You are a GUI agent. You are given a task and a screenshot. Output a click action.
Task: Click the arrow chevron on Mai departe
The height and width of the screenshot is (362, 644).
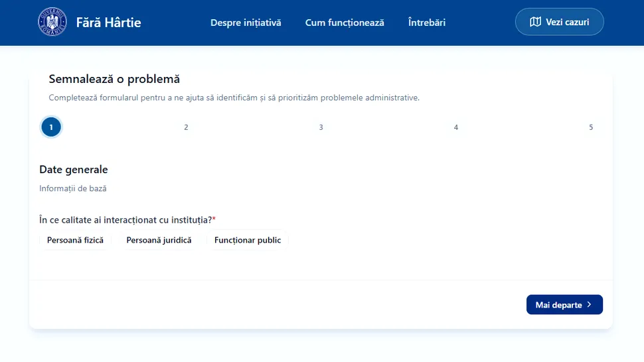point(590,304)
